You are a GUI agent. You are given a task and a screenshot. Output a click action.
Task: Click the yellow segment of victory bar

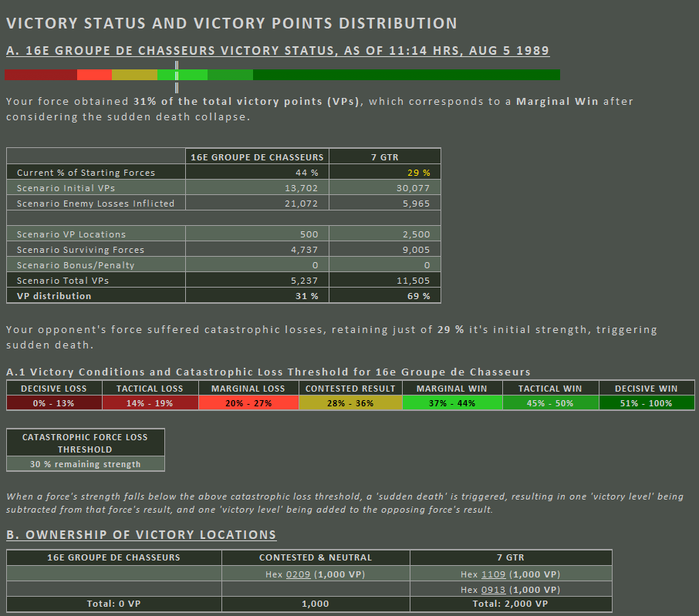(134, 75)
